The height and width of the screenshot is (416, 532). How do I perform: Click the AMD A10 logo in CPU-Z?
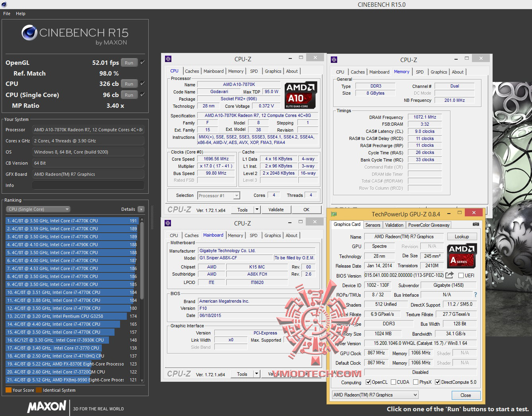tap(301, 95)
